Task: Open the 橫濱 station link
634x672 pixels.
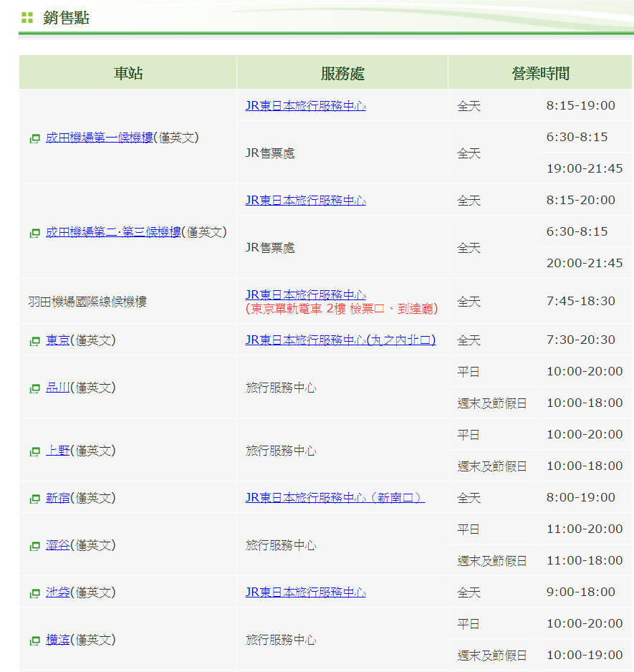Action: coord(58,640)
